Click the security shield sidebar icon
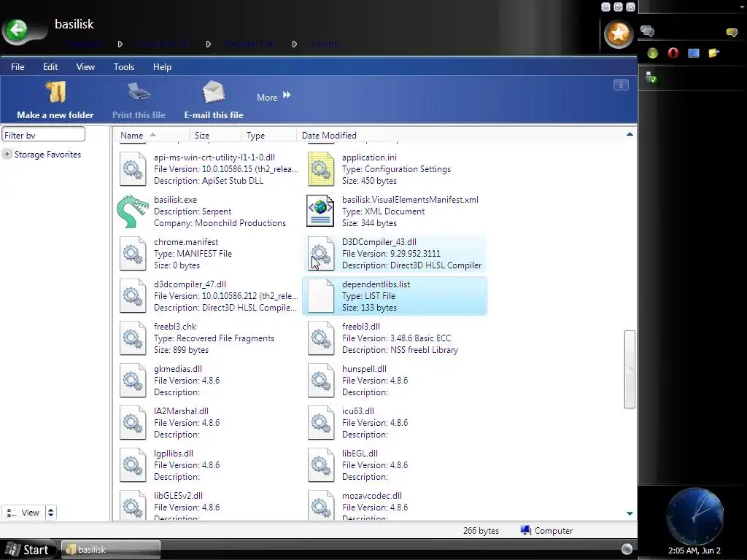The image size is (747, 560). (x=651, y=77)
